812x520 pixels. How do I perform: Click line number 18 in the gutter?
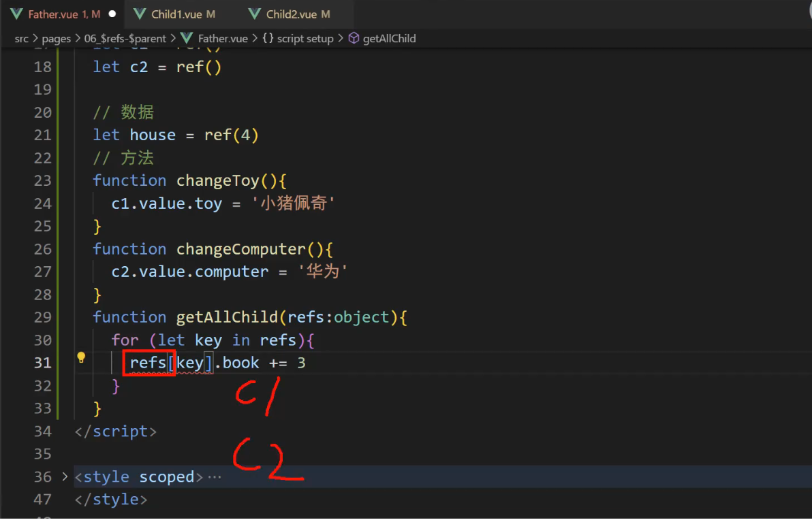coord(42,67)
